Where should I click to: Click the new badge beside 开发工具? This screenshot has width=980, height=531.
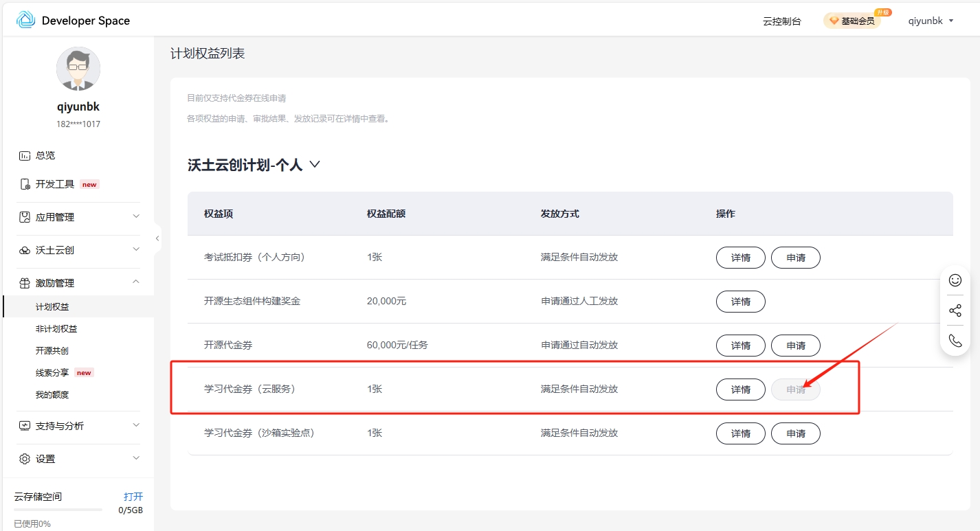tap(89, 184)
